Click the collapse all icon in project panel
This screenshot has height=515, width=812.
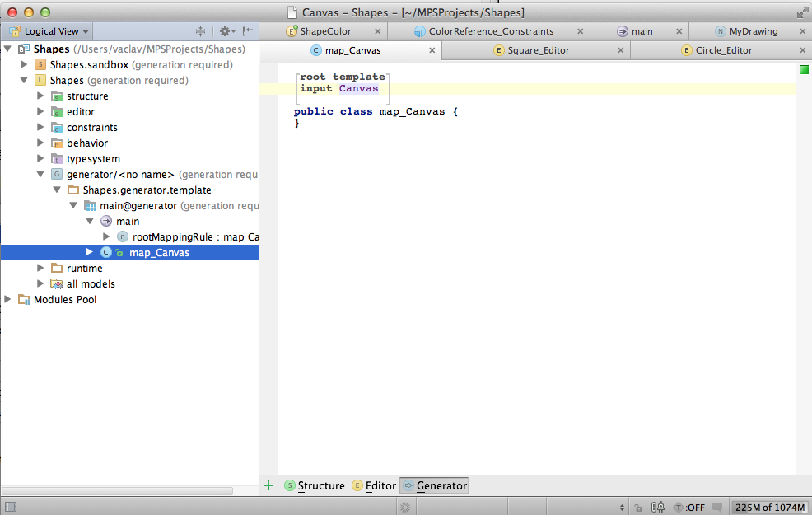(200, 31)
